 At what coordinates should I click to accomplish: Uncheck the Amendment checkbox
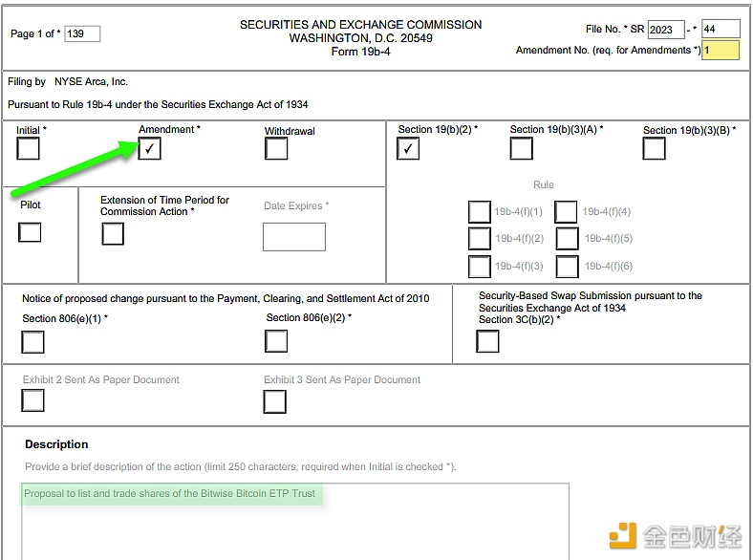(x=149, y=148)
